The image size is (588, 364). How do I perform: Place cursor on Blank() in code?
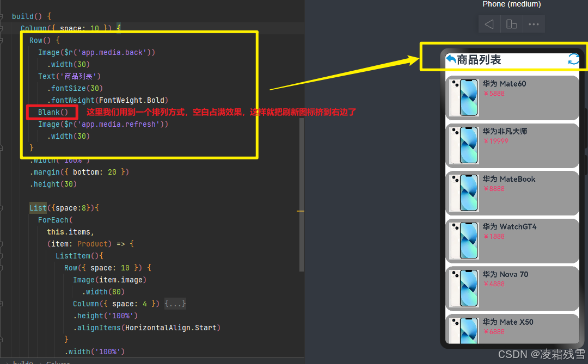[x=53, y=112]
